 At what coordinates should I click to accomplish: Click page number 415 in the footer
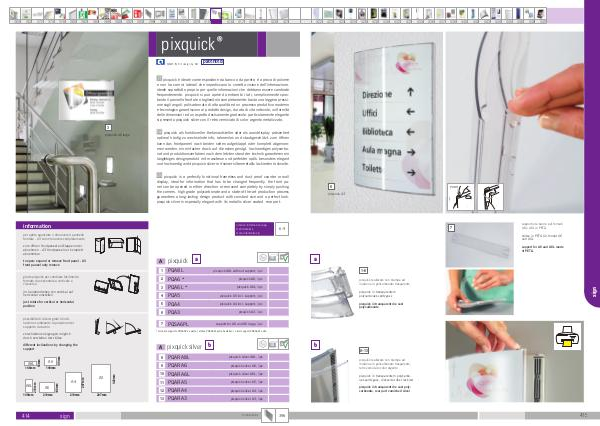(584, 416)
